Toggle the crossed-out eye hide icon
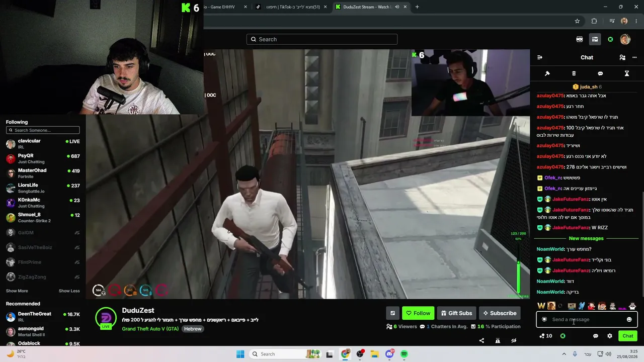Viewport: 644px width, 362px height. pyautogui.click(x=514, y=340)
